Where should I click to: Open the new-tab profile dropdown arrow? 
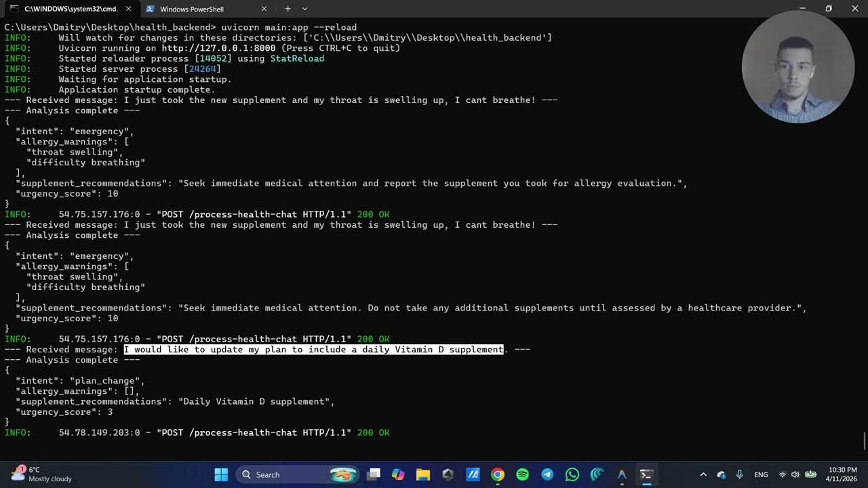pyautogui.click(x=304, y=9)
